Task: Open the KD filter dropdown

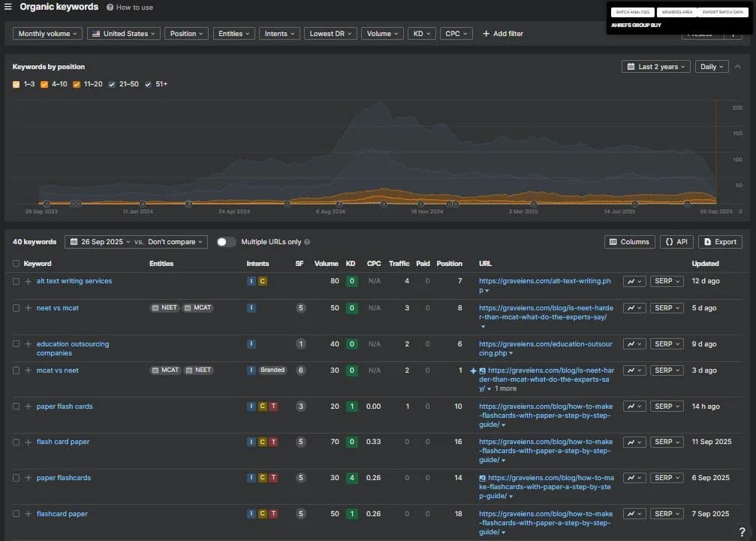Action: point(421,34)
